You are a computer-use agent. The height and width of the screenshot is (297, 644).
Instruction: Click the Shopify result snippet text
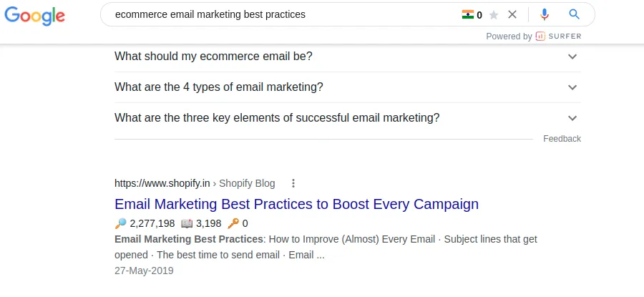[326, 246]
